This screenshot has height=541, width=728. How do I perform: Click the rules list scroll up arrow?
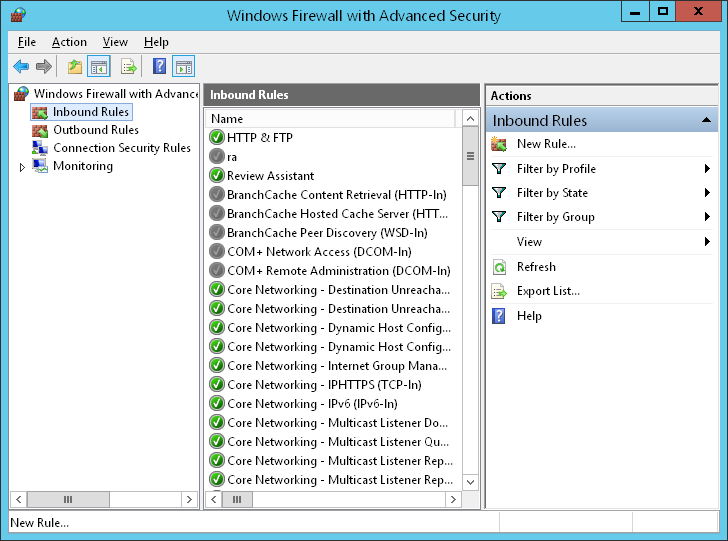[x=470, y=119]
